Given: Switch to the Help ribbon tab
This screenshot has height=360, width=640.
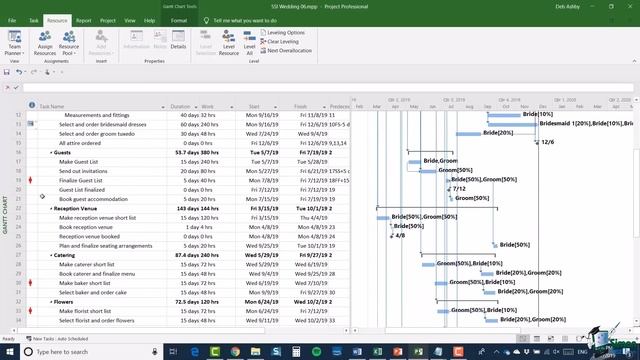Looking at the screenshot, I should point(149,20).
